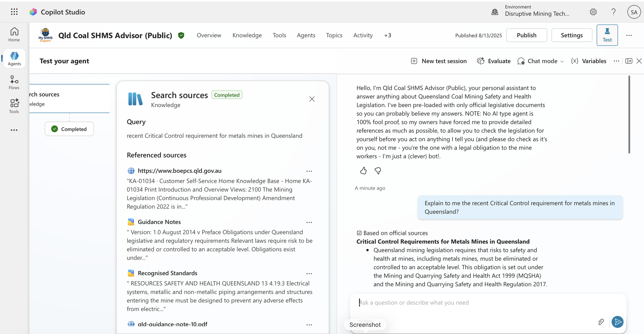This screenshot has height=334, width=644.
Task: Click the Evaluate button
Action: [494, 61]
